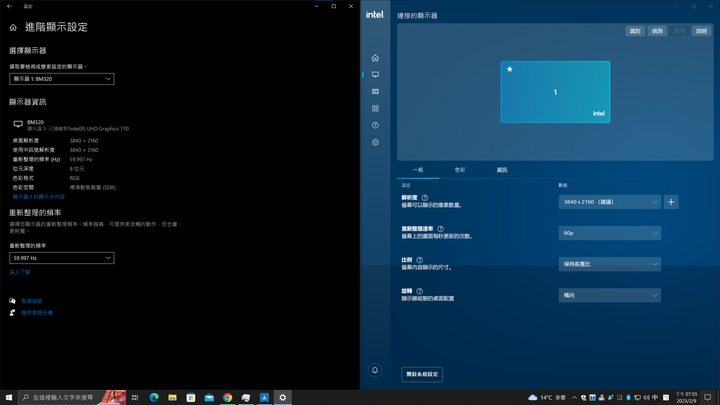Screen dimensions: 720x405
Task: Open Windows Start menu
Action: [x=9, y=398]
